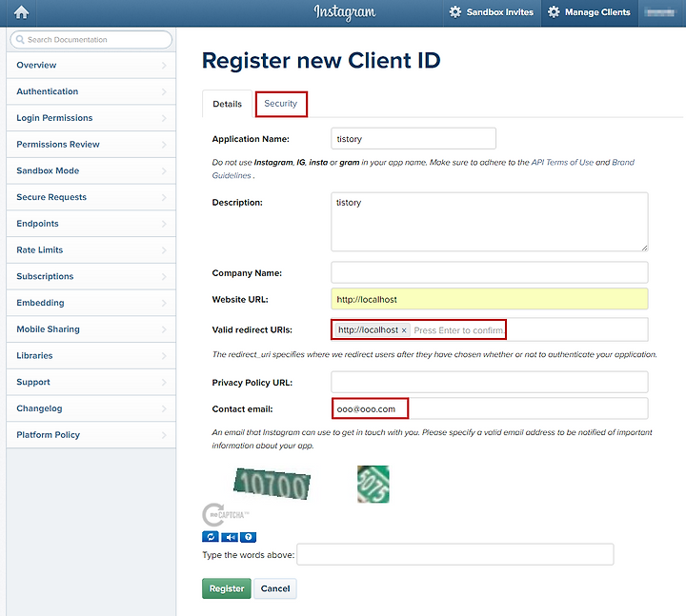Viewport: 686px width, 616px height.
Task: Expand the Secure Requests chevron
Action: click(x=164, y=197)
